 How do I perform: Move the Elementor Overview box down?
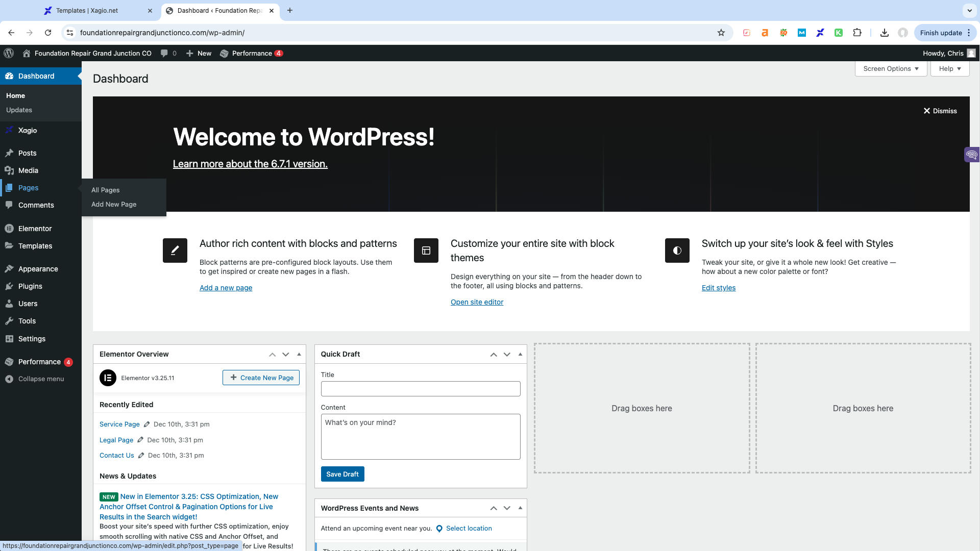point(286,355)
